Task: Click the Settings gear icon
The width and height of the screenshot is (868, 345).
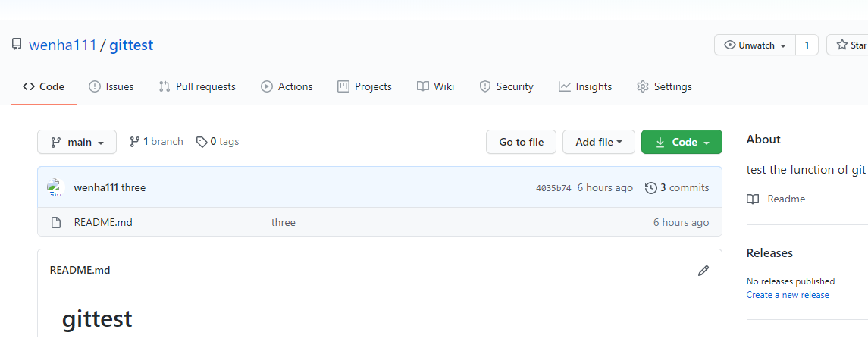Action: pyautogui.click(x=643, y=87)
